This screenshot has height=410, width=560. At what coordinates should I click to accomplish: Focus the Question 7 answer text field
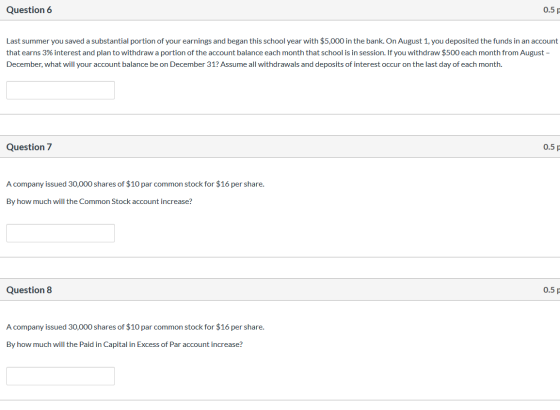click(x=60, y=233)
